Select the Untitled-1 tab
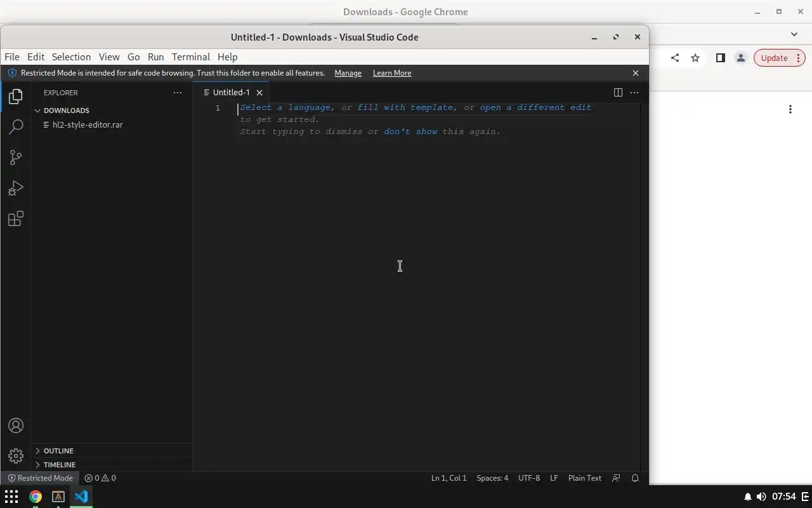This screenshot has height=508, width=812. [x=232, y=93]
